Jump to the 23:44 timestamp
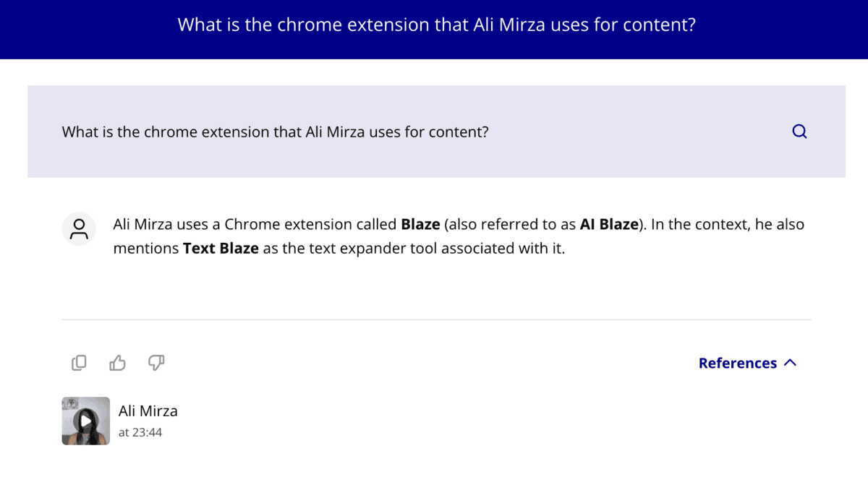This screenshot has width=868, height=477. tap(140, 433)
